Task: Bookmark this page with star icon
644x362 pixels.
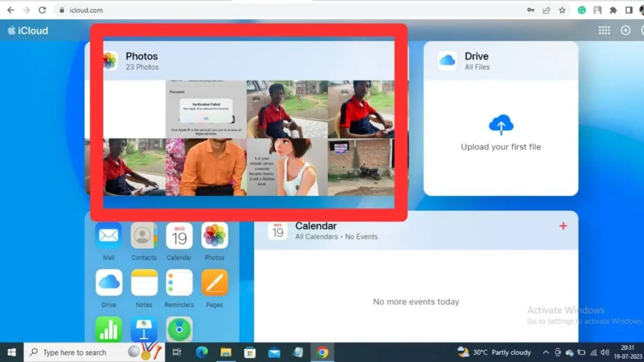Action: [x=562, y=10]
